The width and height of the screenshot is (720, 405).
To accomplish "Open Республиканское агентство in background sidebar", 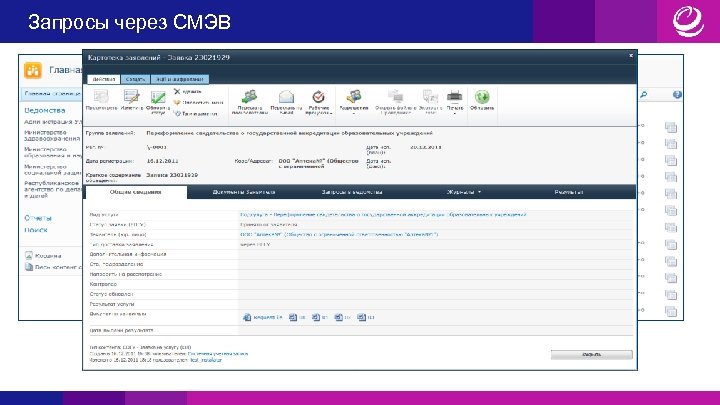I will click(53, 189).
